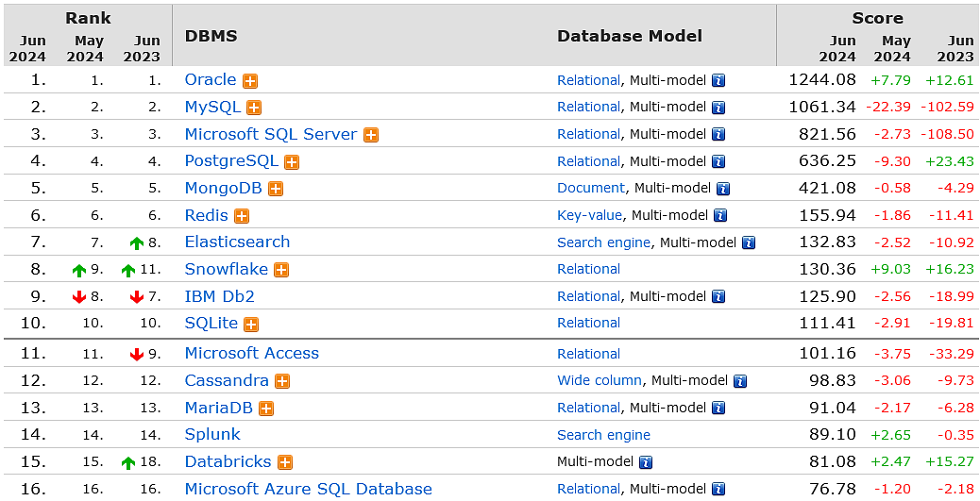
Task: Open the Microsoft Access link
Action: pyautogui.click(x=252, y=353)
